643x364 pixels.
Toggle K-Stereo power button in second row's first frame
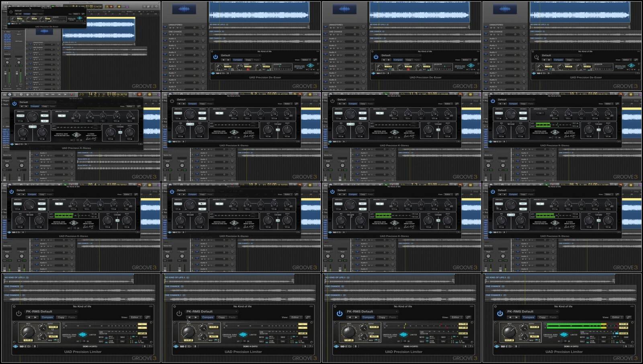[x=14, y=104]
